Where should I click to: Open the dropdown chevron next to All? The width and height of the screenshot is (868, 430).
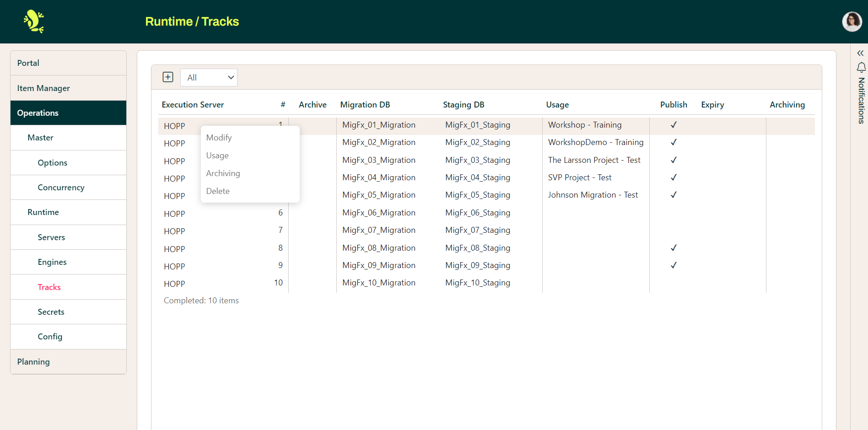coord(231,77)
